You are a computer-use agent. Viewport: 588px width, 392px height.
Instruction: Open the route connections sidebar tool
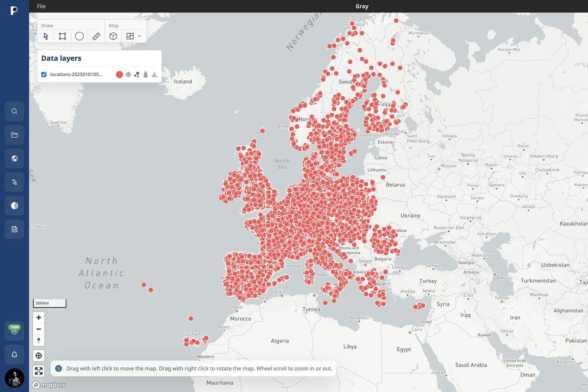click(14, 182)
